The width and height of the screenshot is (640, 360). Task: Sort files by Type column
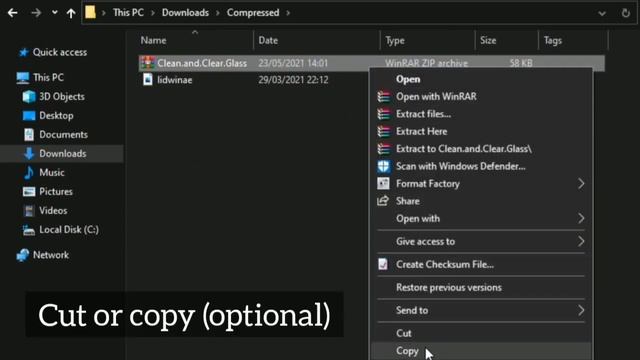click(x=395, y=40)
